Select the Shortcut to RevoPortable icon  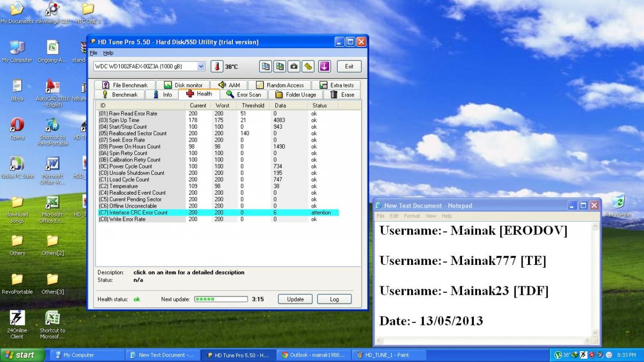[52, 132]
